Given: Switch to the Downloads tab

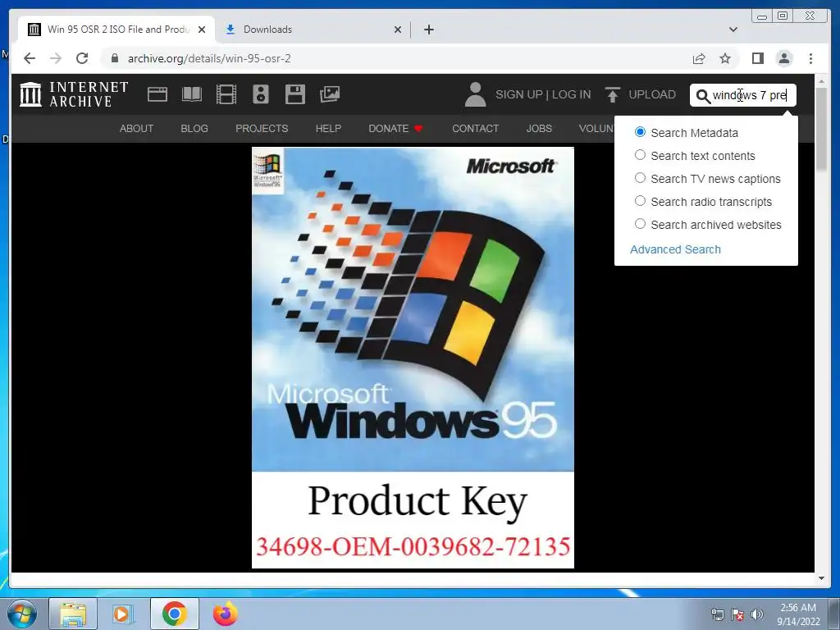Looking at the screenshot, I should click(313, 30).
